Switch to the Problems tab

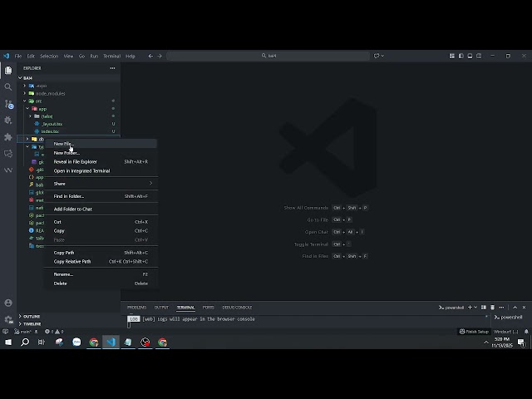136,308
